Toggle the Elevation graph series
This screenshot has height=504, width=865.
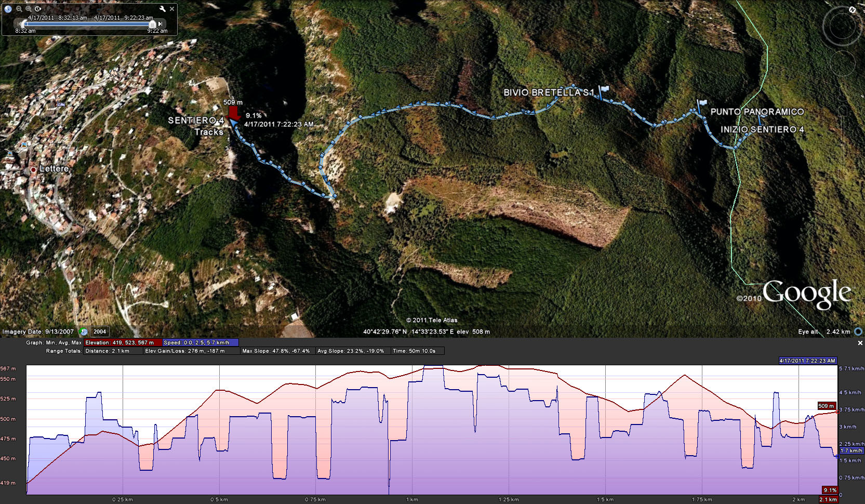122,343
